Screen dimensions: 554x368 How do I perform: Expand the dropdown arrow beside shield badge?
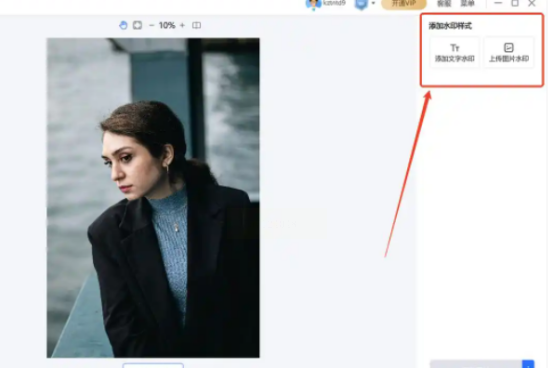[x=373, y=3]
